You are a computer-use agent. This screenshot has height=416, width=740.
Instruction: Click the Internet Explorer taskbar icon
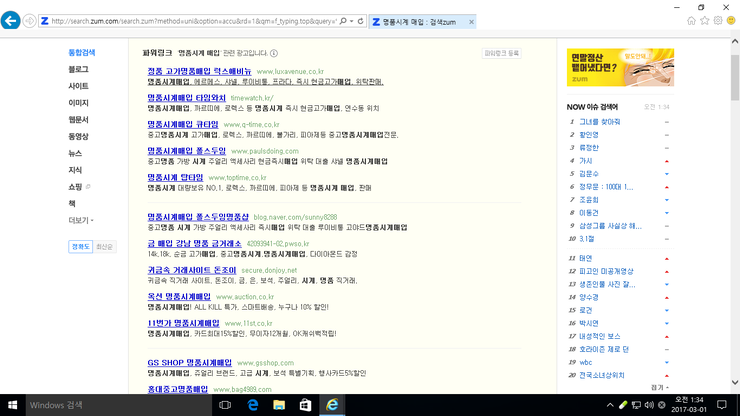click(332, 405)
